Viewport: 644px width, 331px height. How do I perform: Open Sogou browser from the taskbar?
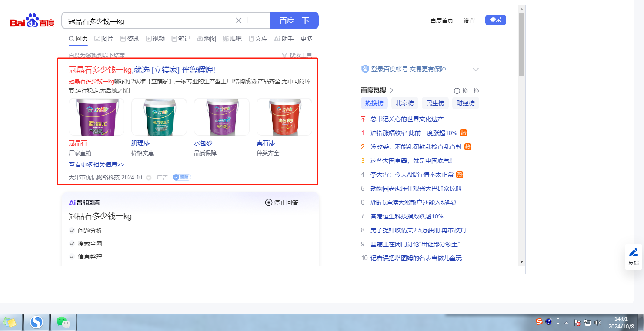pyautogui.click(x=37, y=322)
